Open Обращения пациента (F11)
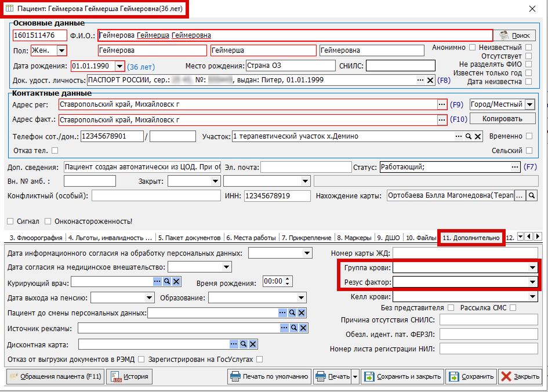This screenshot has width=548, height=392. (x=55, y=376)
